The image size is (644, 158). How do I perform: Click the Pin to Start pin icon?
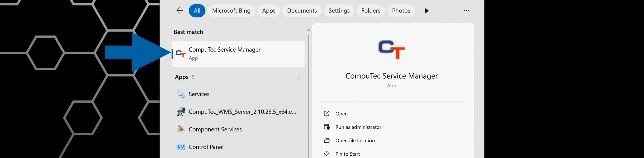327,154
